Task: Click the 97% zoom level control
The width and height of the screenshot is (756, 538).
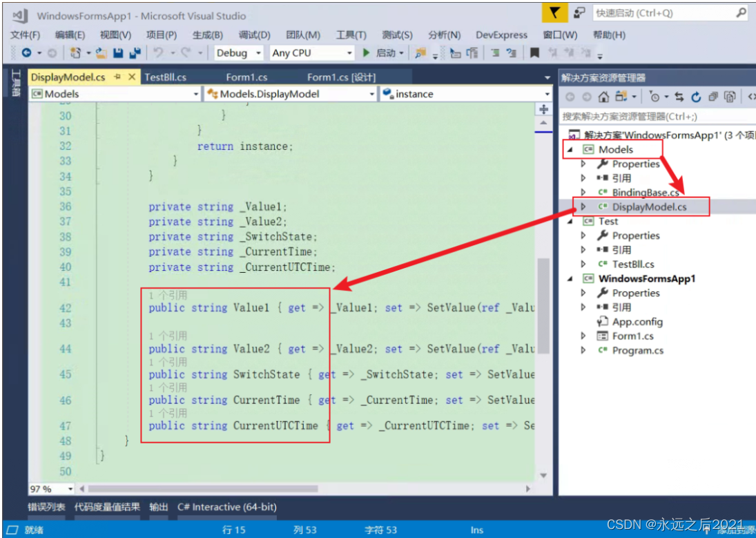Action: pyautogui.click(x=43, y=488)
